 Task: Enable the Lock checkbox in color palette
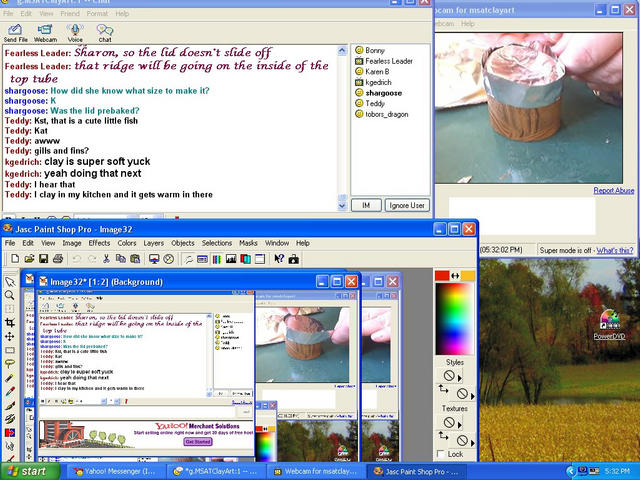(x=440, y=454)
